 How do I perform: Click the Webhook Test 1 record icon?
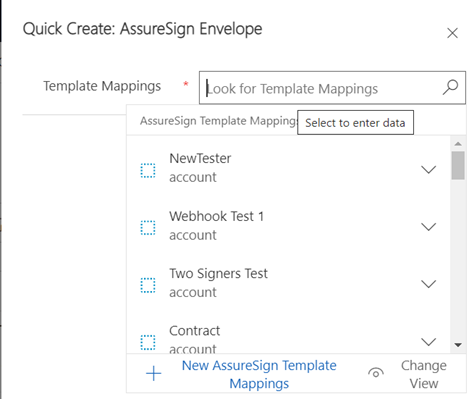pos(148,228)
